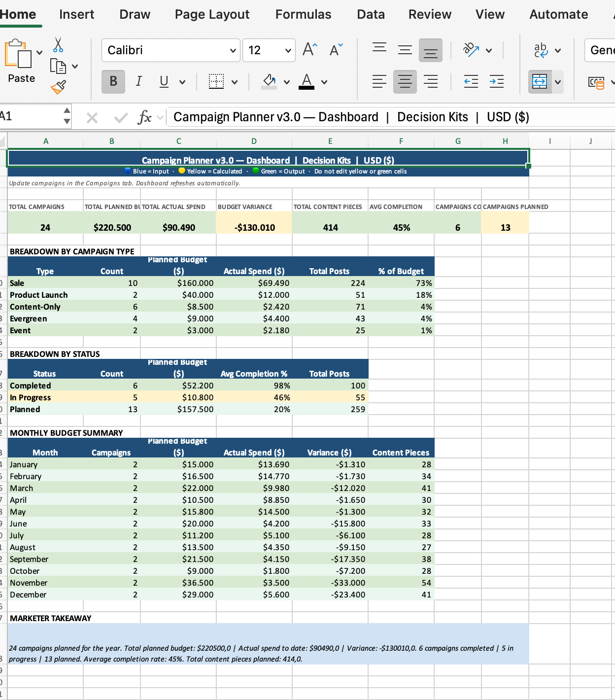Image resolution: width=615 pixels, height=700 pixels.
Task: Click the Increase Indent icon
Action: (496, 81)
